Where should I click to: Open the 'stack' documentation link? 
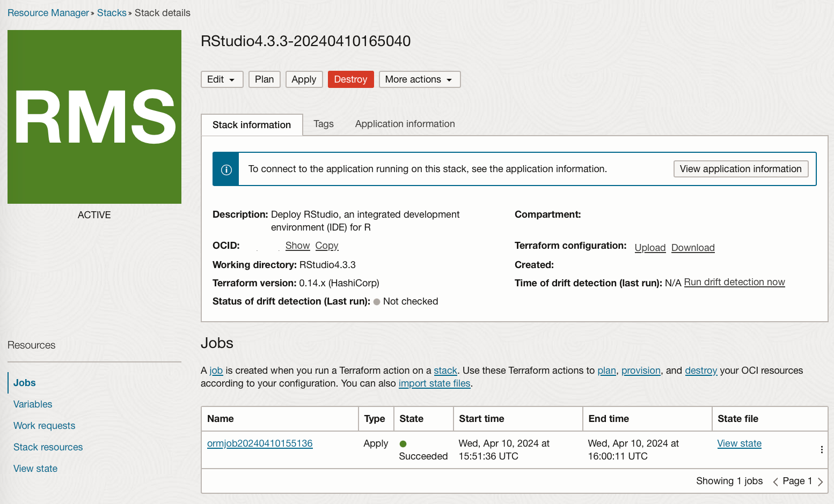point(445,370)
